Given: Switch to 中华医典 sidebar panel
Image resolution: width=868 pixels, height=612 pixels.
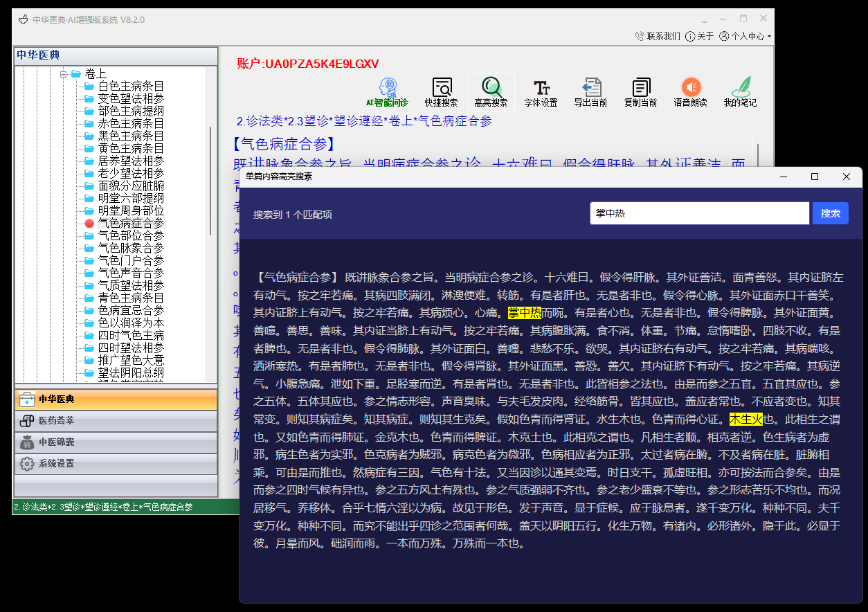Looking at the screenshot, I should coord(116,399).
